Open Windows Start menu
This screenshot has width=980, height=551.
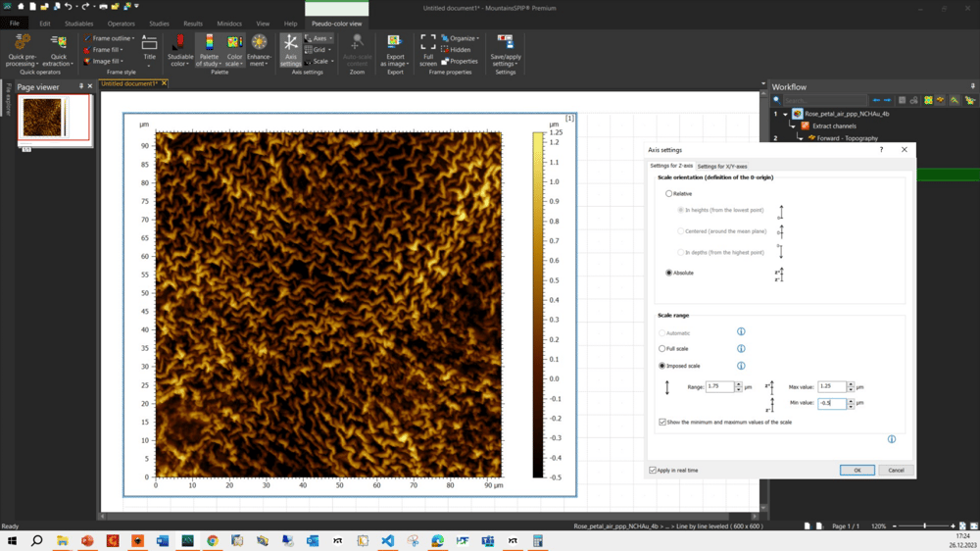pos(12,540)
